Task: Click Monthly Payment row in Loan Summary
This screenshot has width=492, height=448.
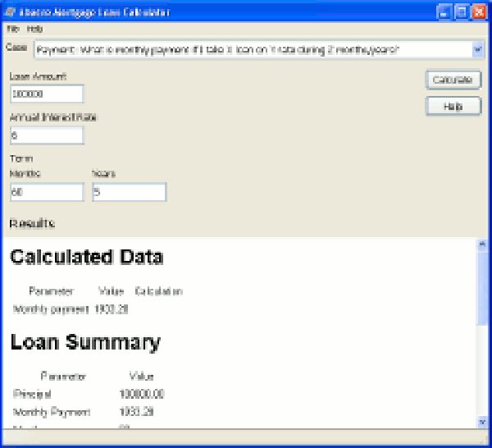Action: tap(83, 412)
